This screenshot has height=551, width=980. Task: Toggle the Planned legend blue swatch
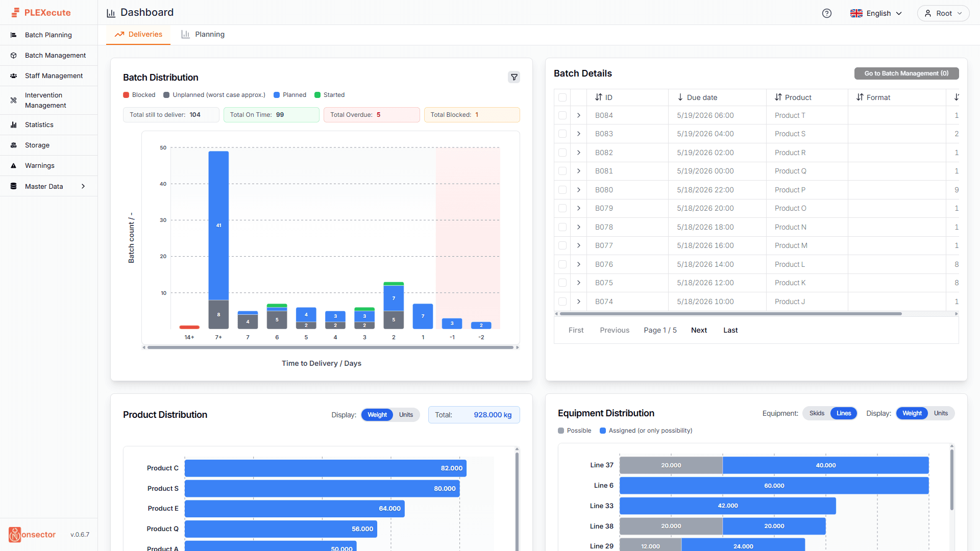tap(277, 95)
